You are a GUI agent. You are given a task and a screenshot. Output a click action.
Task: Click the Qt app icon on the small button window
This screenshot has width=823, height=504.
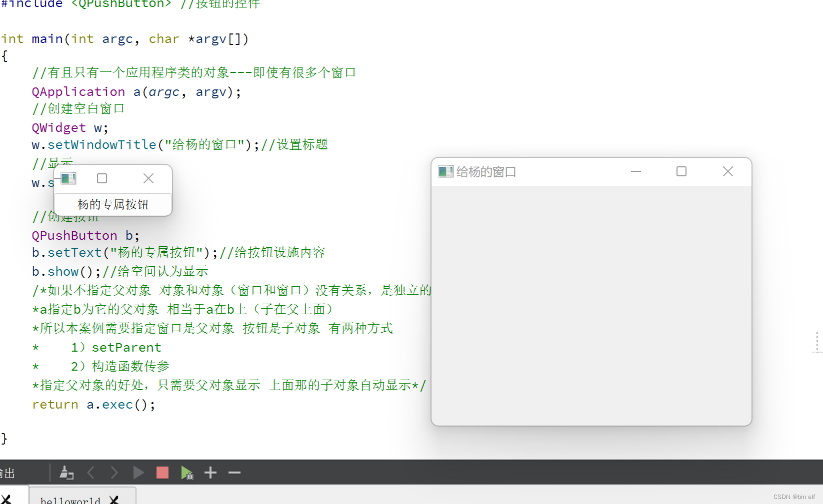(68, 178)
